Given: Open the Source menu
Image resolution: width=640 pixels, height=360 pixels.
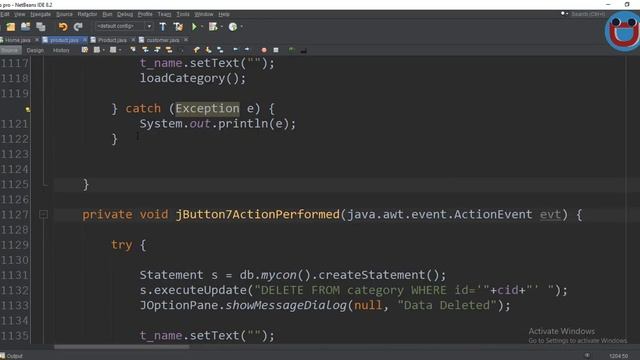Looking at the screenshot, I should pyautogui.click(x=64, y=14).
